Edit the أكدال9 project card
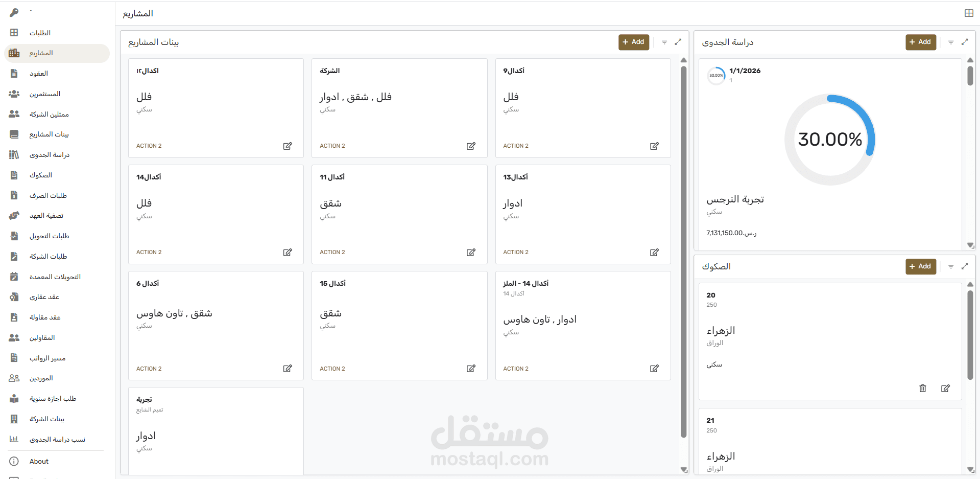980x479 pixels. click(x=654, y=146)
